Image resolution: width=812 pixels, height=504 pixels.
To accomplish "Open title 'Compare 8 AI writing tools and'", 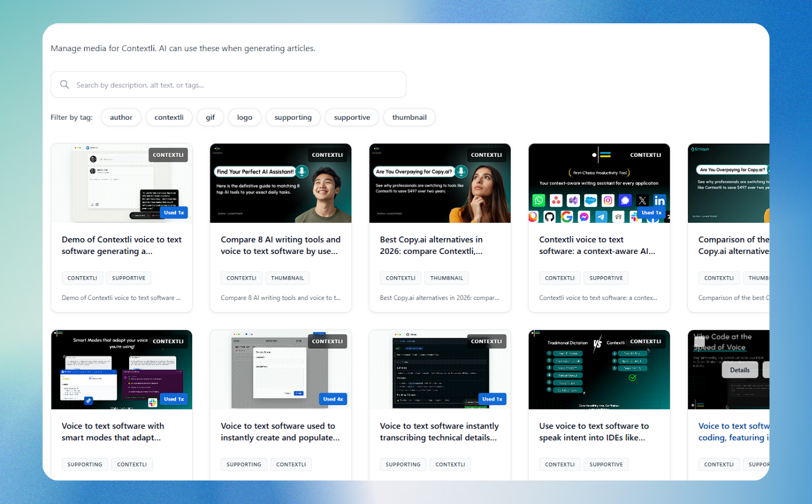I will 281,245.
